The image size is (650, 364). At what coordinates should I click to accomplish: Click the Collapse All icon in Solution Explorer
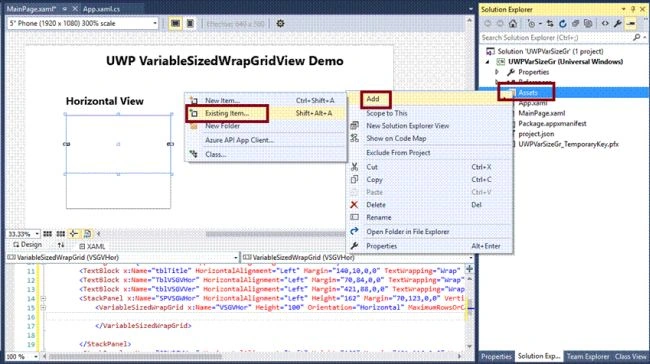point(575,24)
